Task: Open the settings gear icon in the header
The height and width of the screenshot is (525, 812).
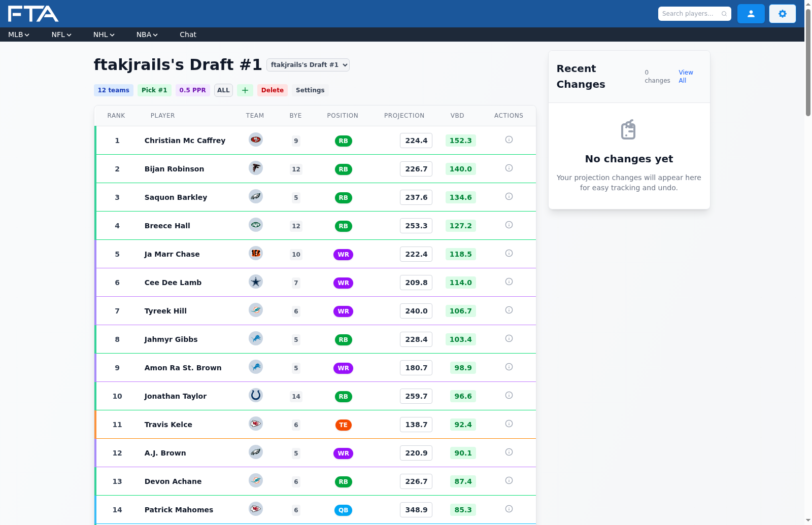Action: click(782, 14)
